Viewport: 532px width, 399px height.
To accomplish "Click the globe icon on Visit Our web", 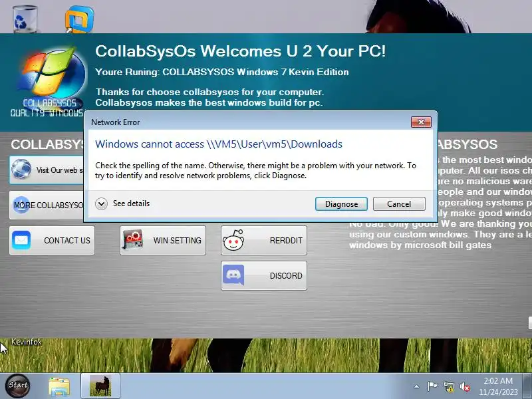I will 21,169.
